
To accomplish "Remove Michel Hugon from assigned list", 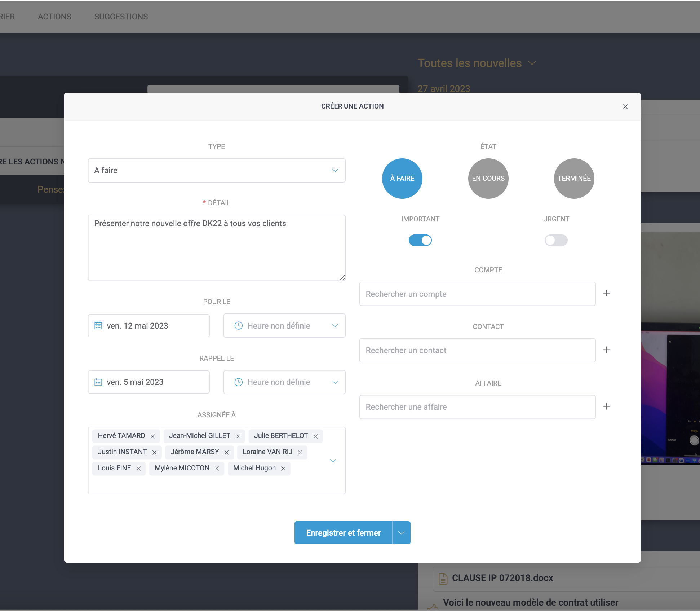I will (x=283, y=469).
